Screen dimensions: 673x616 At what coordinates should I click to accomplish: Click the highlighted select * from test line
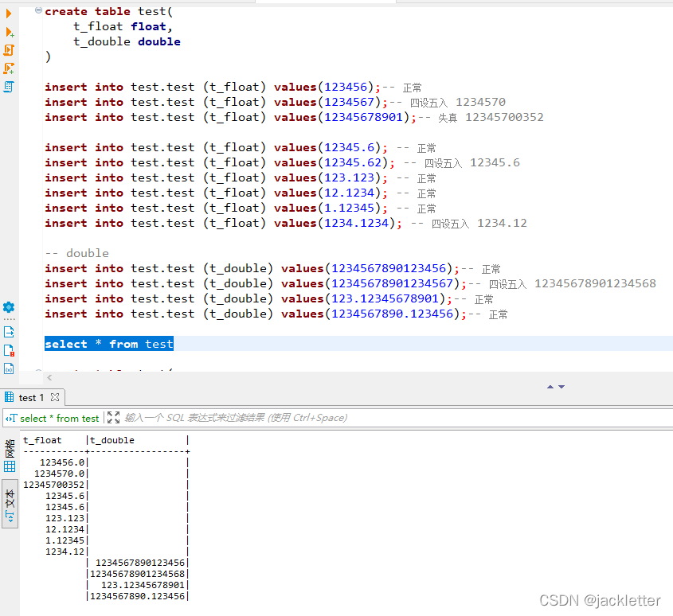109,344
